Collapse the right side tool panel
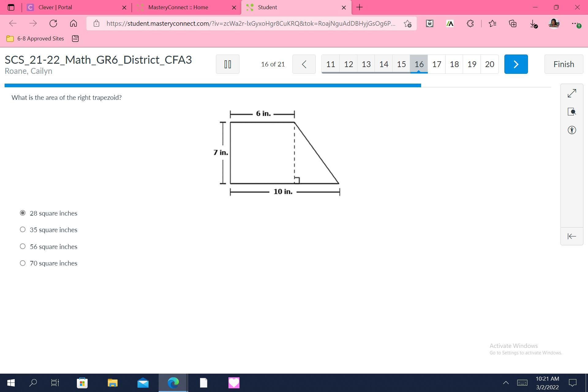The width and height of the screenshot is (588, 392). click(x=571, y=236)
